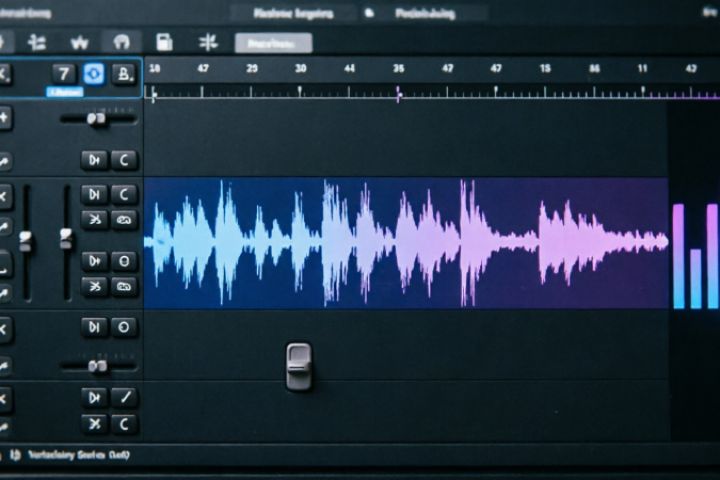Click the purple marker under ruler number 35
The image size is (720, 480).
tap(399, 94)
